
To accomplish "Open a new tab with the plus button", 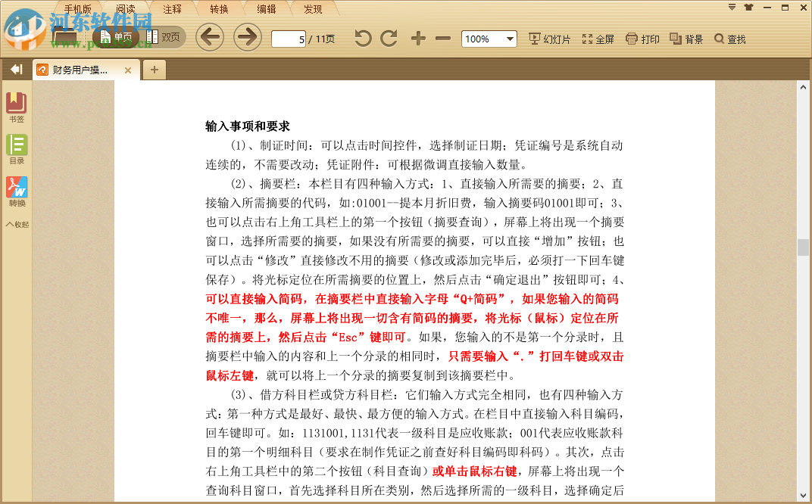I will click(154, 70).
